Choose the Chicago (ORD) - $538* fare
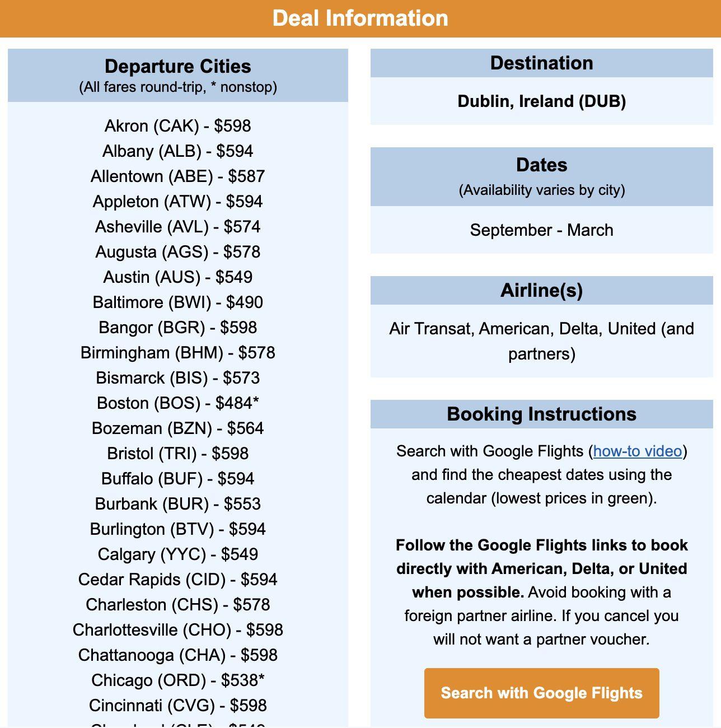The height and width of the screenshot is (728, 721). click(x=178, y=680)
